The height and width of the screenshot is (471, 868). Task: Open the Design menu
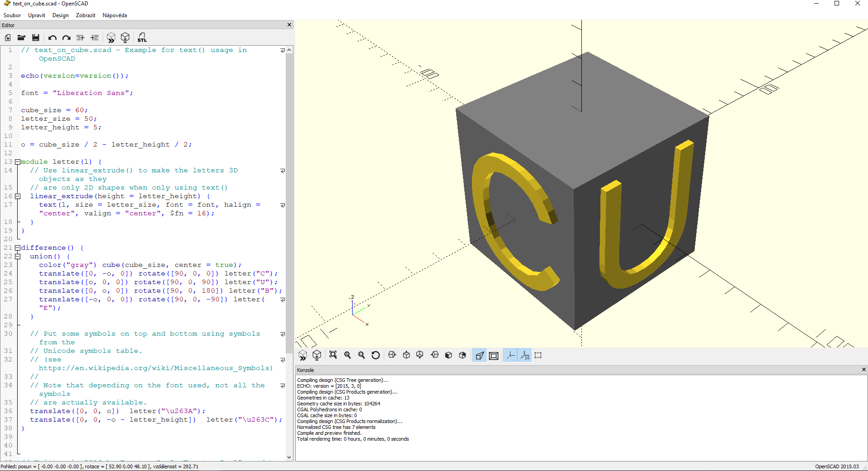[60, 15]
